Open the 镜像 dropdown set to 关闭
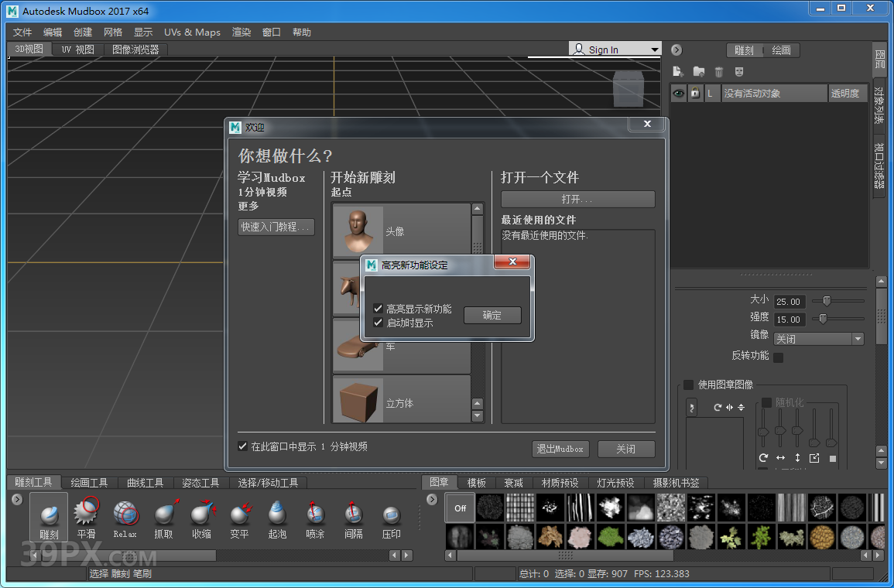The height and width of the screenshot is (588, 894). click(x=819, y=338)
